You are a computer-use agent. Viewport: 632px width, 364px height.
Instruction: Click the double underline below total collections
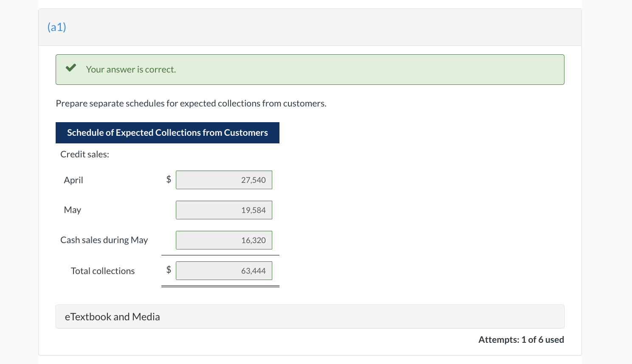220,286
